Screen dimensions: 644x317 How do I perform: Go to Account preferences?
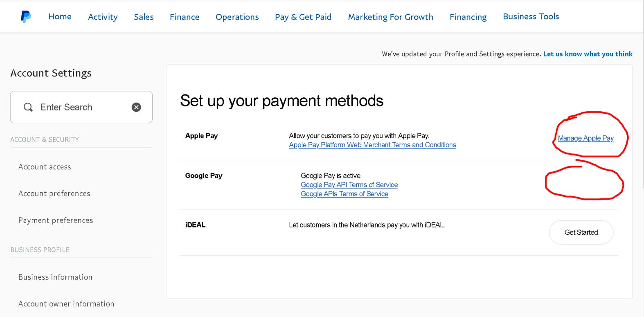pyautogui.click(x=54, y=193)
